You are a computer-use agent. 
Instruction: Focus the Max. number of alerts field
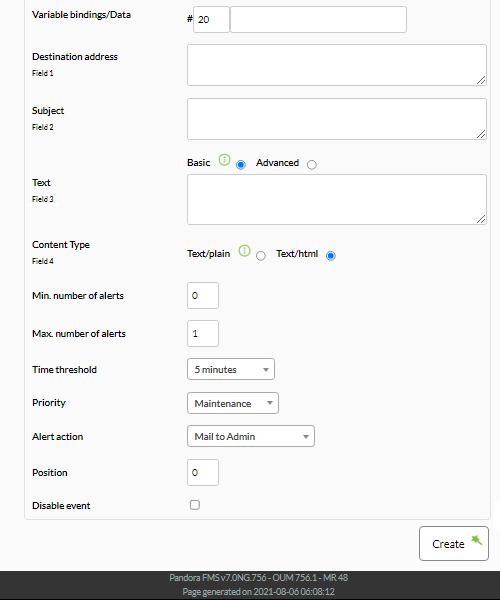203,333
